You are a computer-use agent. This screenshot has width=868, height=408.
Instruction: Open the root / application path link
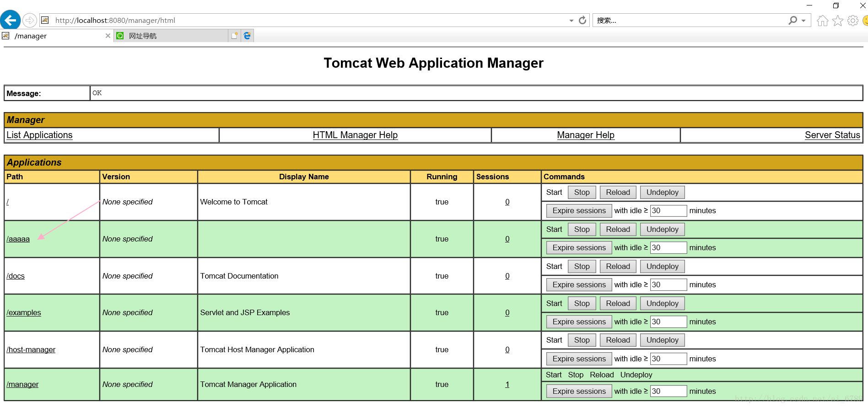pyautogui.click(x=8, y=202)
